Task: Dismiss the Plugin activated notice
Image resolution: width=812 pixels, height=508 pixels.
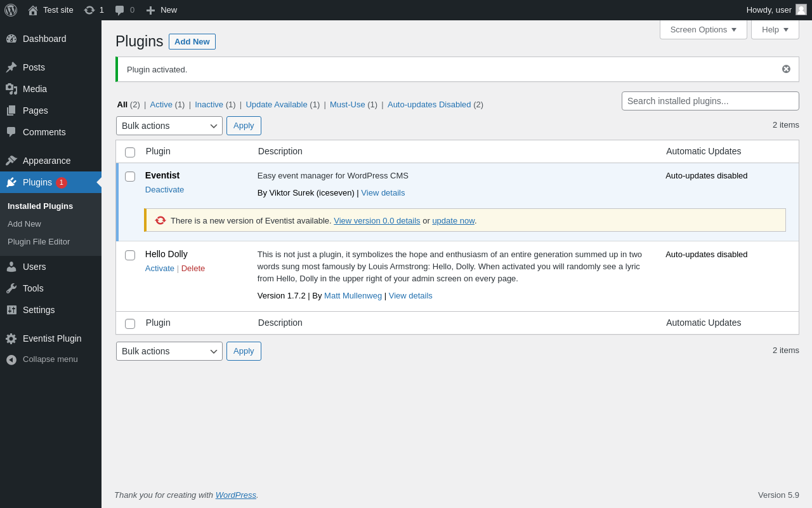Action: coord(786,69)
